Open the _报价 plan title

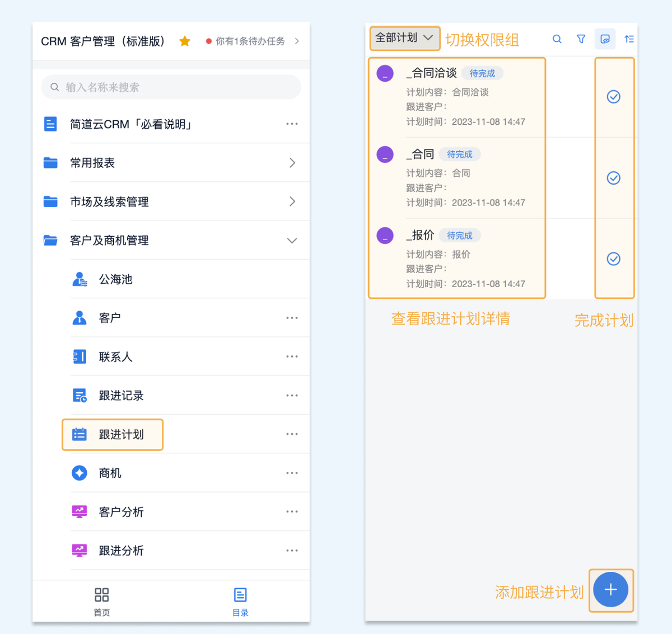click(420, 235)
